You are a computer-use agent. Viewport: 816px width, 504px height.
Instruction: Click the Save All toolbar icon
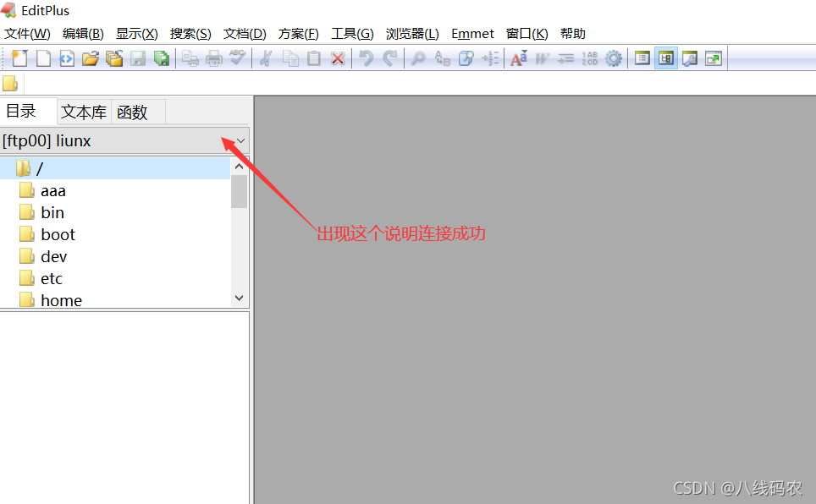161,58
